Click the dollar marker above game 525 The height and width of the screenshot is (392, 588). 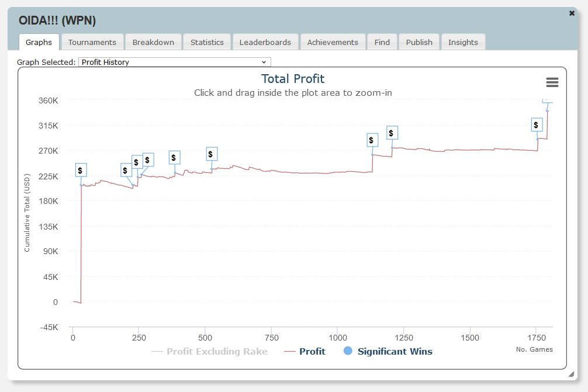coord(212,154)
